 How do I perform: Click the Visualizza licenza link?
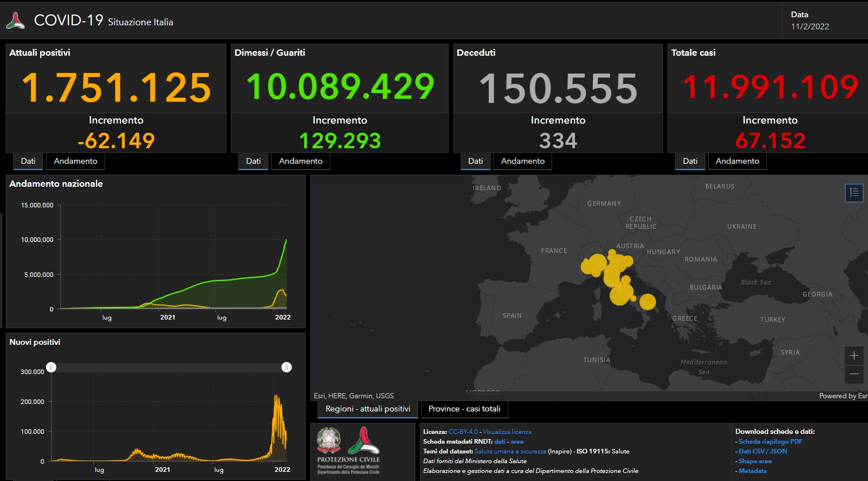click(x=507, y=432)
